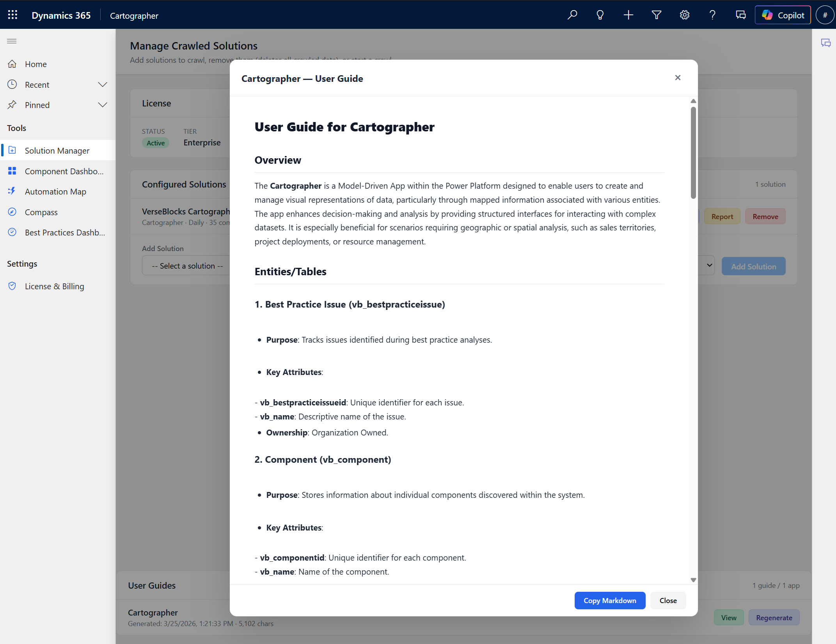The image size is (836, 644).
Task: Click the dialog scroll down arrow
Action: pyautogui.click(x=693, y=580)
